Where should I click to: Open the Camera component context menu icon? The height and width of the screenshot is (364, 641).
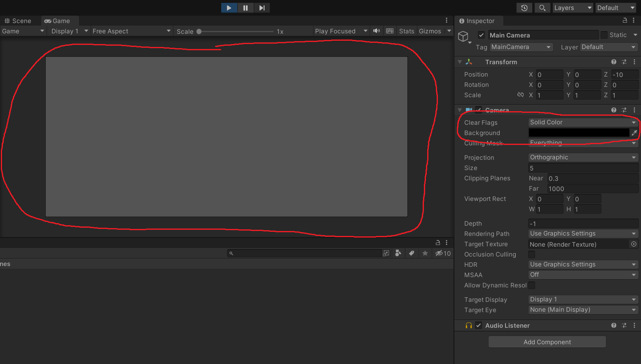tap(634, 110)
